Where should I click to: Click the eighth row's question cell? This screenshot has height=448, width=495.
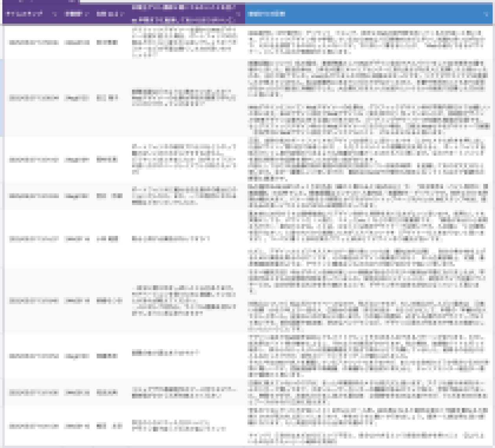184,393
